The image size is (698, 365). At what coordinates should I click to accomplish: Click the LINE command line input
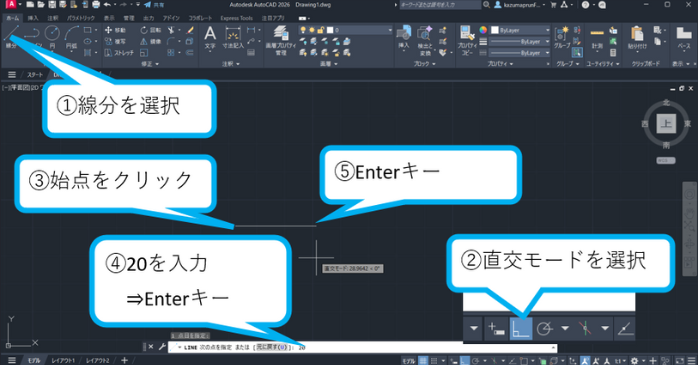point(362,347)
